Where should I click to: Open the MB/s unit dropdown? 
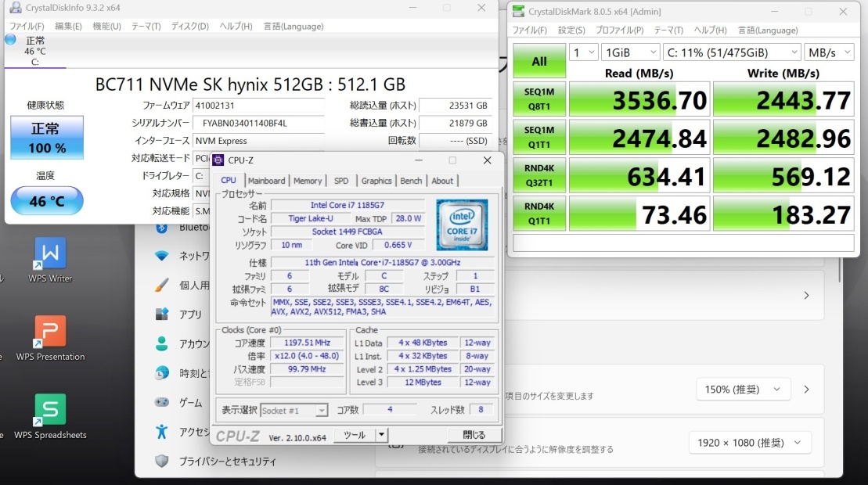pyautogui.click(x=829, y=52)
